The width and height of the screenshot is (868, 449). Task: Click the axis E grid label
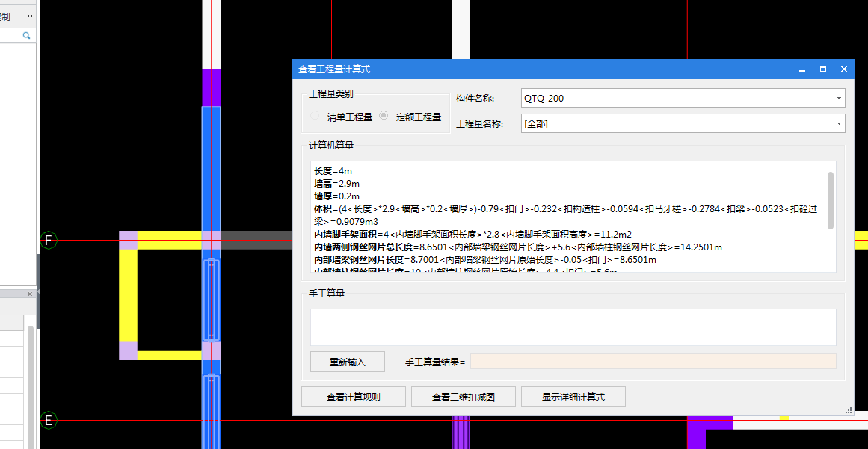(49, 421)
